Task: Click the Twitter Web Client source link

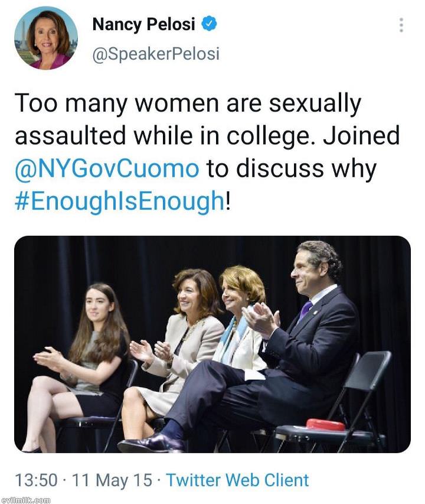Action: click(237, 480)
